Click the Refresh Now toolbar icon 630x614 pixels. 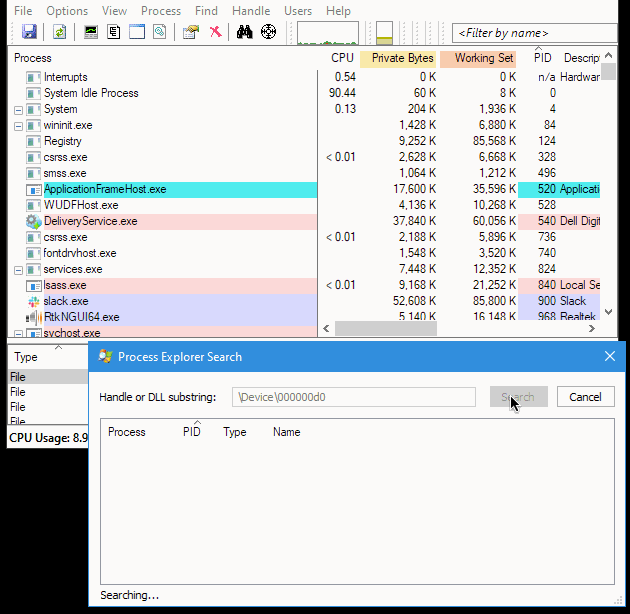(x=60, y=32)
